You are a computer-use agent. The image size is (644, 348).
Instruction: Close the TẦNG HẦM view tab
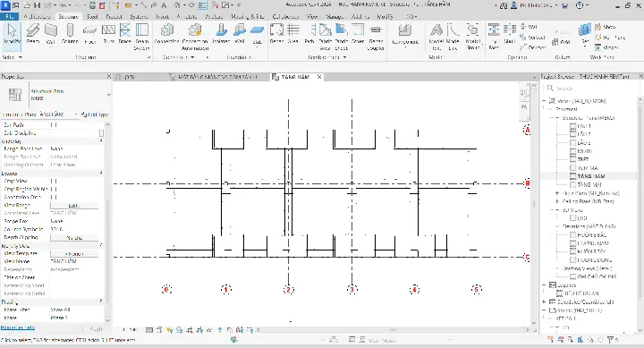point(319,77)
